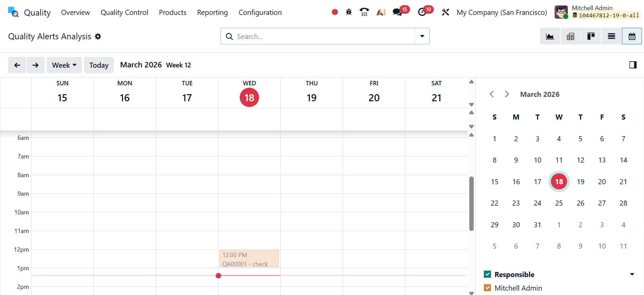The image size is (644, 295).
Task: Uncheck the Responsible filter checkbox
Action: [488, 274]
